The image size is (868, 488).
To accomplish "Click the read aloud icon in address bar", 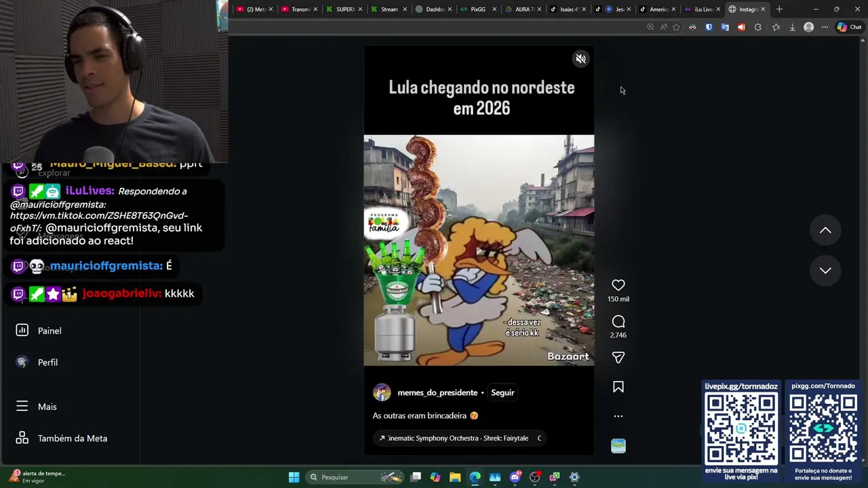I will pyautogui.click(x=663, y=27).
